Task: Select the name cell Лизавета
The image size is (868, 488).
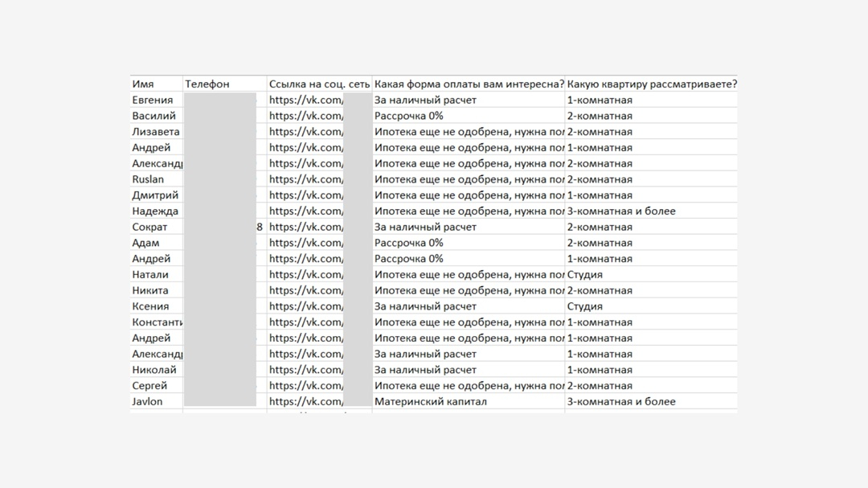Action: (156, 132)
